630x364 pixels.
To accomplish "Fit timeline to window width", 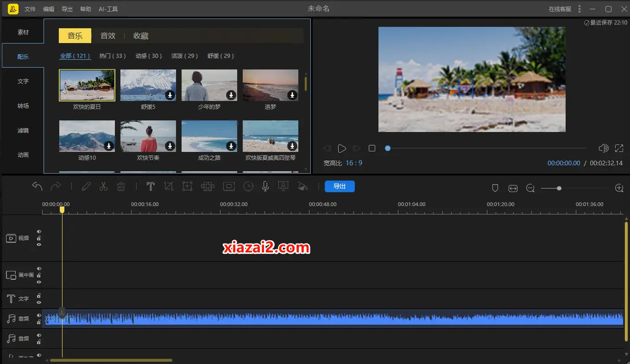I will [513, 188].
